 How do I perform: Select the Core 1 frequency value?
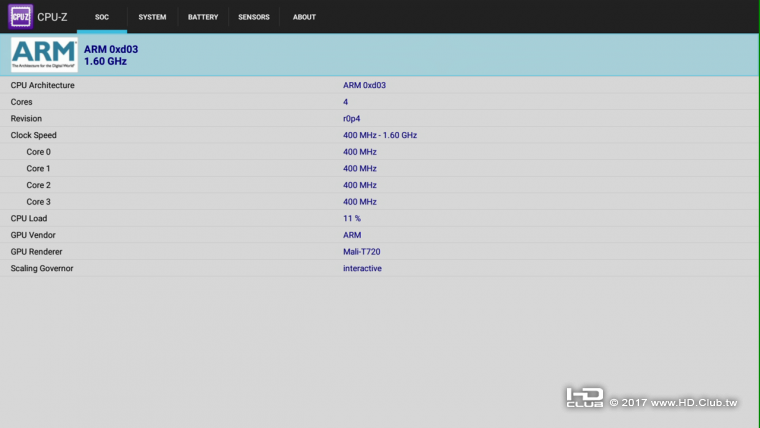(x=360, y=169)
